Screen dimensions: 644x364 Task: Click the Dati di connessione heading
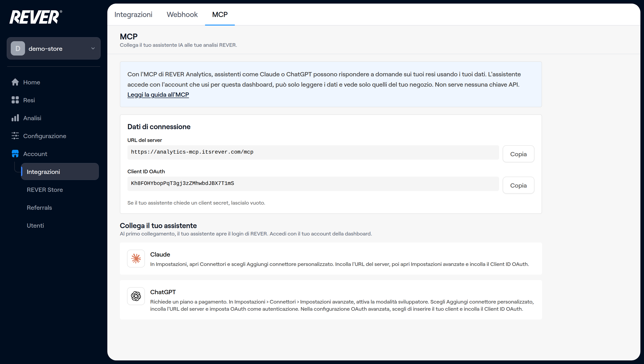point(159,127)
